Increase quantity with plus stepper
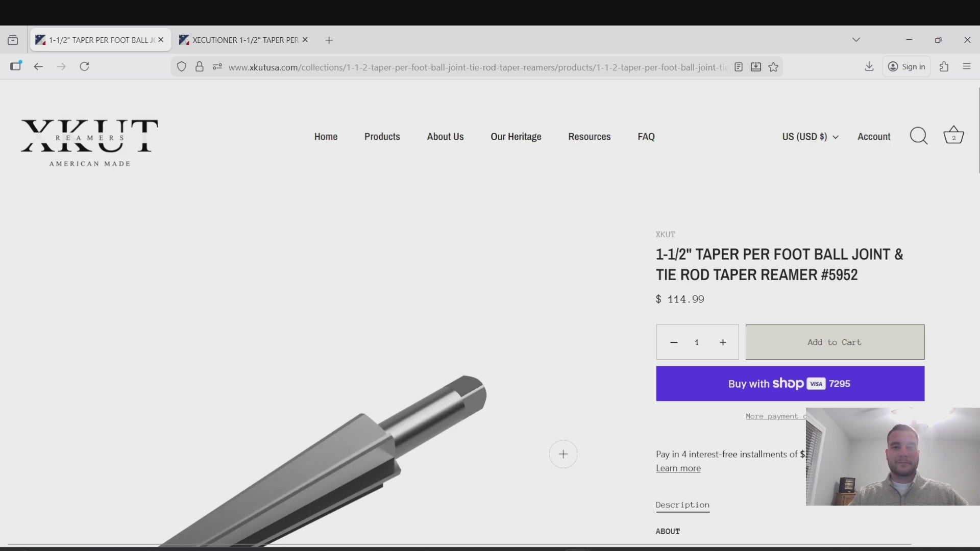The height and width of the screenshot is (551, 980). (x=723, y=342)
